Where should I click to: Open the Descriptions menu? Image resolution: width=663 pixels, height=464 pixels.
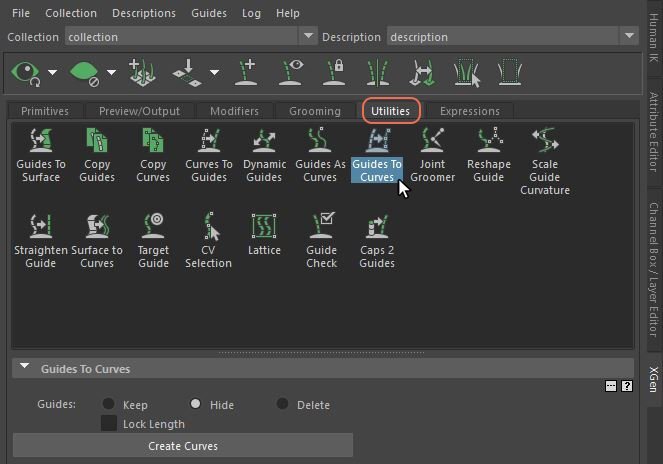[143, 13]
